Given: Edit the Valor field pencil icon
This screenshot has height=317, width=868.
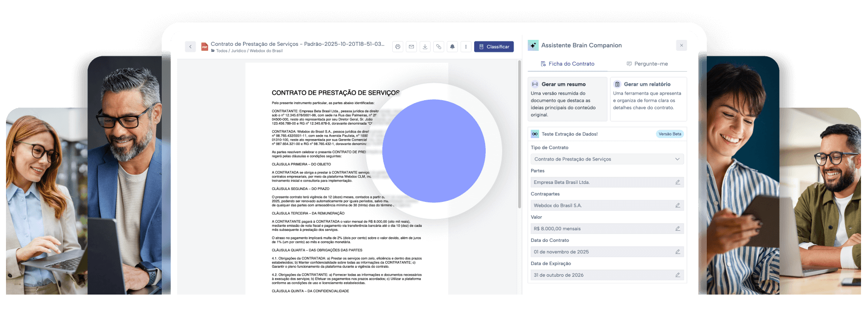Looking at the screenshot, I should [677, 229].
